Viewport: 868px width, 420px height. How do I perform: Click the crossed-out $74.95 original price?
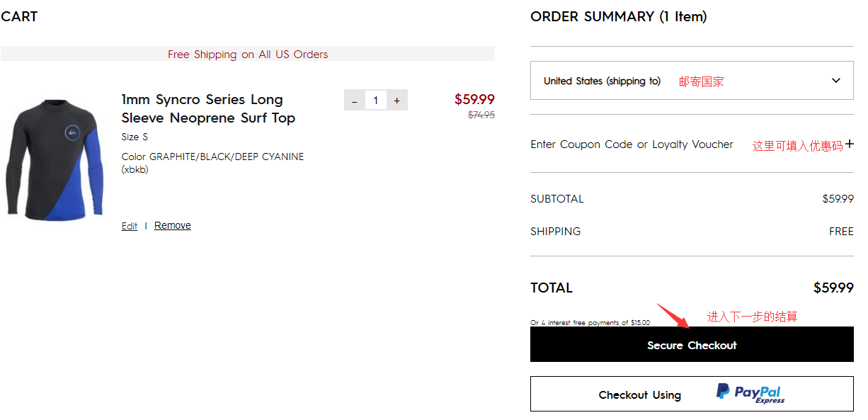[481, 115]
